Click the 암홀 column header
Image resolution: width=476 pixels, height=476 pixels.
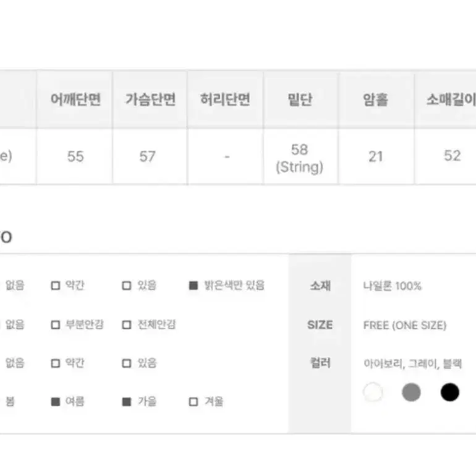376,100
